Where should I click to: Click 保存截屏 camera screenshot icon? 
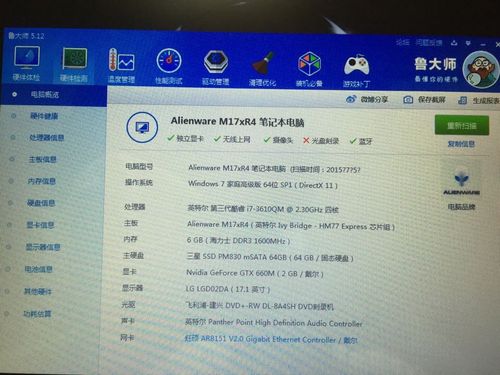tap(424, 100)
